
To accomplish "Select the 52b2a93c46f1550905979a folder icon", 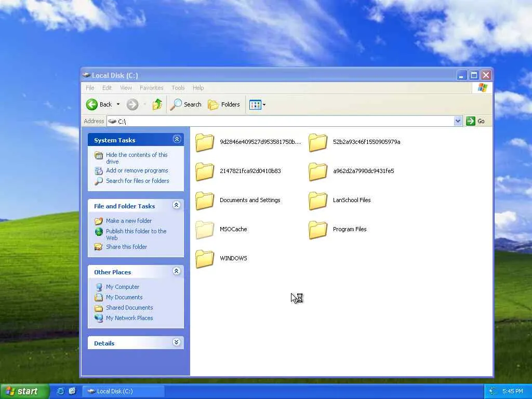I will [318, 142].
